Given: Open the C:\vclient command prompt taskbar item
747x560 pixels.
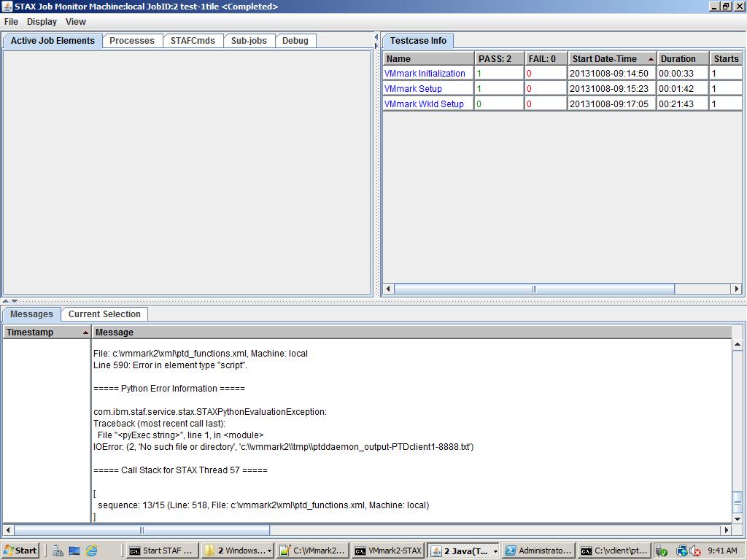Looking at the screenshot, I should point(614,551).
